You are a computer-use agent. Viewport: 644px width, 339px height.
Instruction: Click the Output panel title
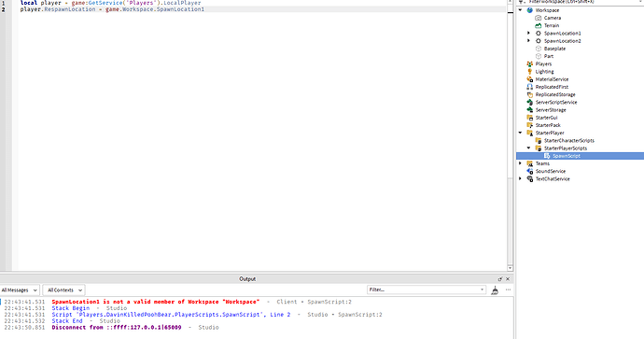tap(247, 279)
